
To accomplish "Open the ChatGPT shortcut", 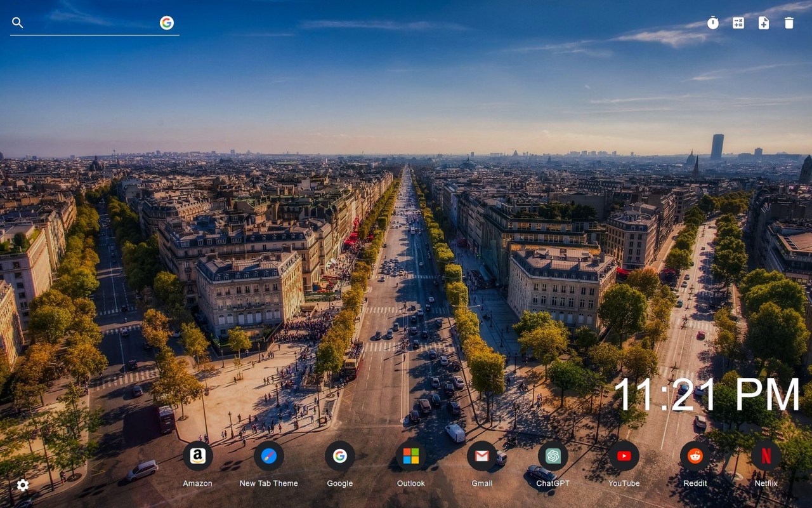I will click(553, 456).
